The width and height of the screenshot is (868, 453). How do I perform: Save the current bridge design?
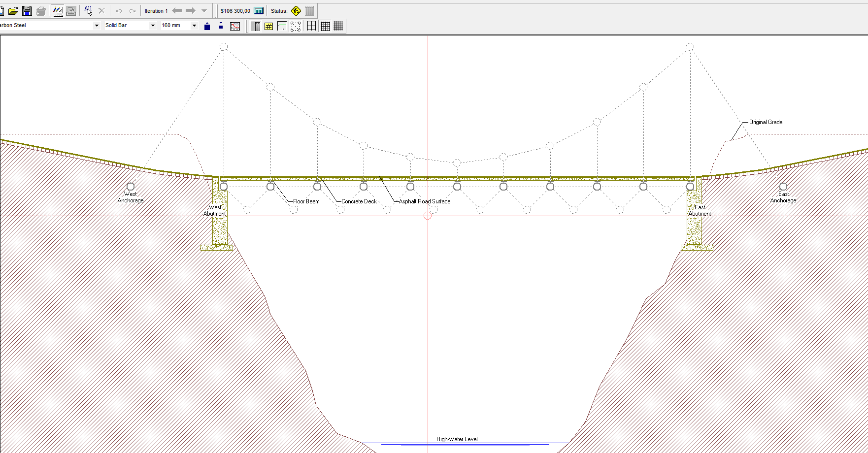(x=27, y=11)
